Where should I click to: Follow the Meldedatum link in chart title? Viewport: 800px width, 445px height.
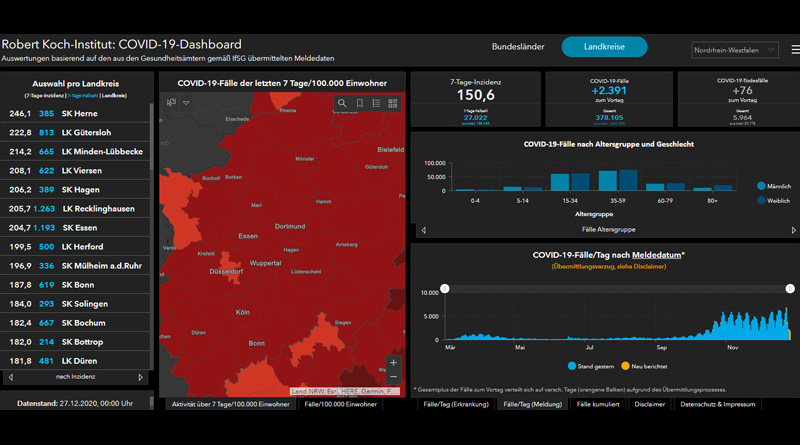click(x=657, y=255)
